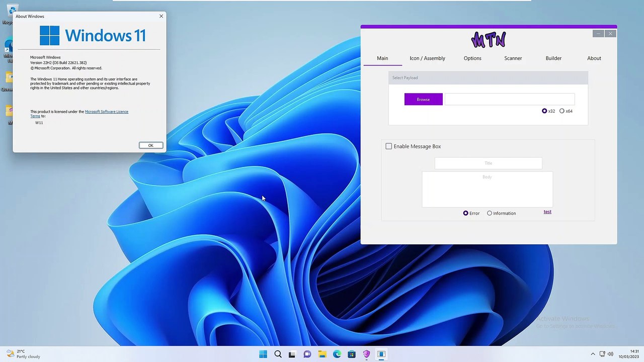Open File Explorer from the taskbar
This screenshot has width=644, height=362.
point(322,354)
